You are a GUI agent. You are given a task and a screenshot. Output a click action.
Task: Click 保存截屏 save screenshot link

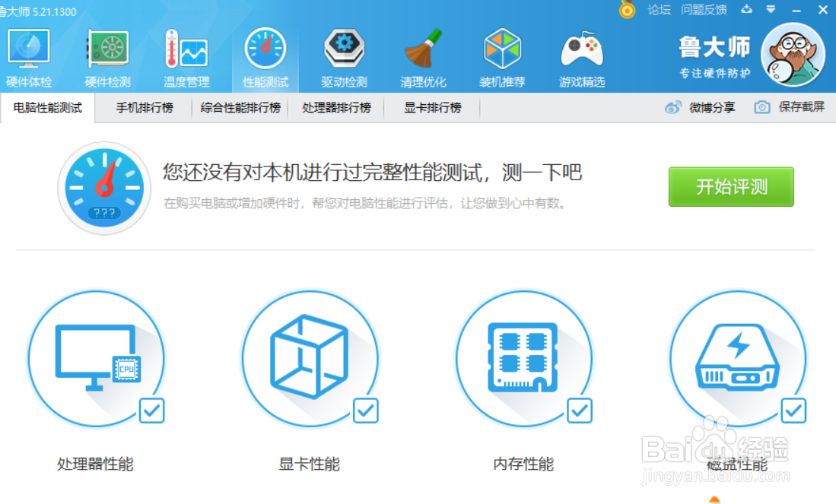coord(801,107)
